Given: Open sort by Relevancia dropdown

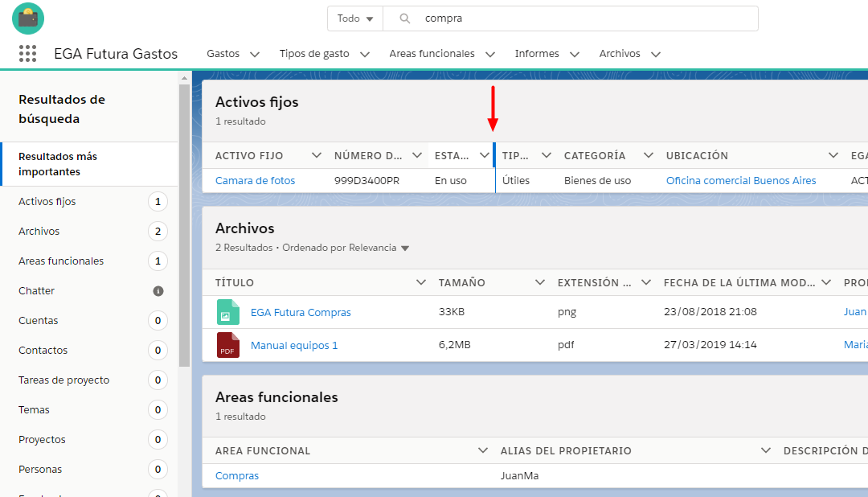Looking at the screenshot, I should 405,249.
